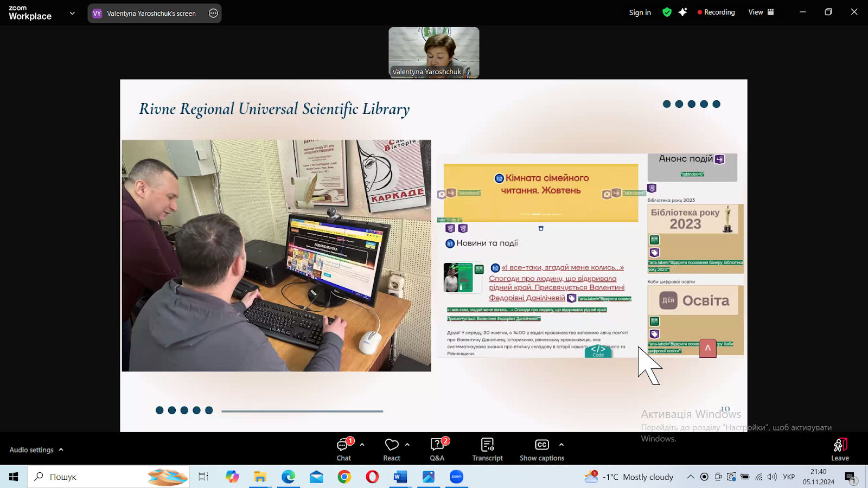Image resolution: width=868 pixels, height=488 pixels.
Task: Click the Zoom icon on the taskbar
Action: [457, 477]
